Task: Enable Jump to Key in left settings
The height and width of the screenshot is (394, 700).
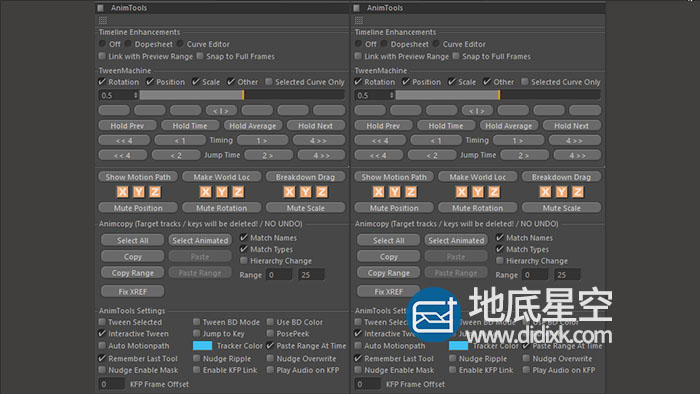Action: coord(196,333)
